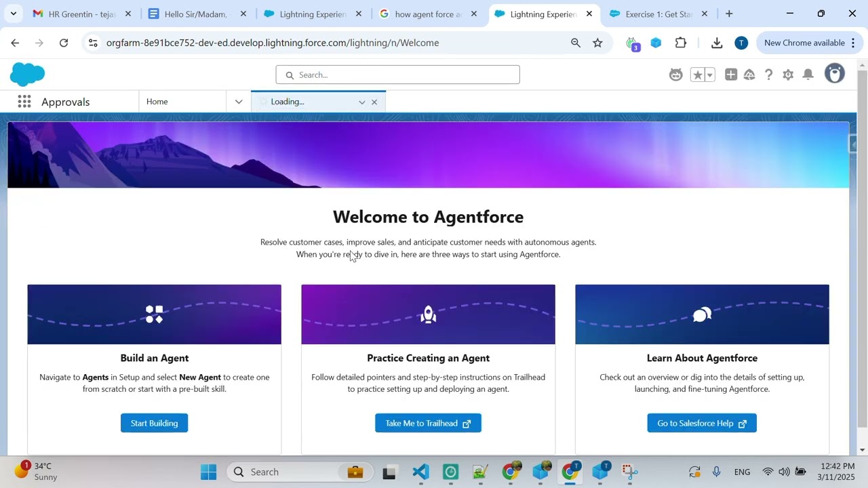Click the Practice Creating an Agent title
Image resolution: width=868 pixels, height=488 pixels.
pyautogui.click(x=428, y=358)
